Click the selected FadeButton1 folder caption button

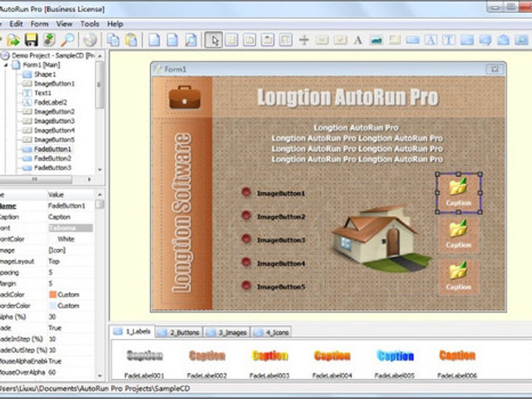click(x=459, y=193)
